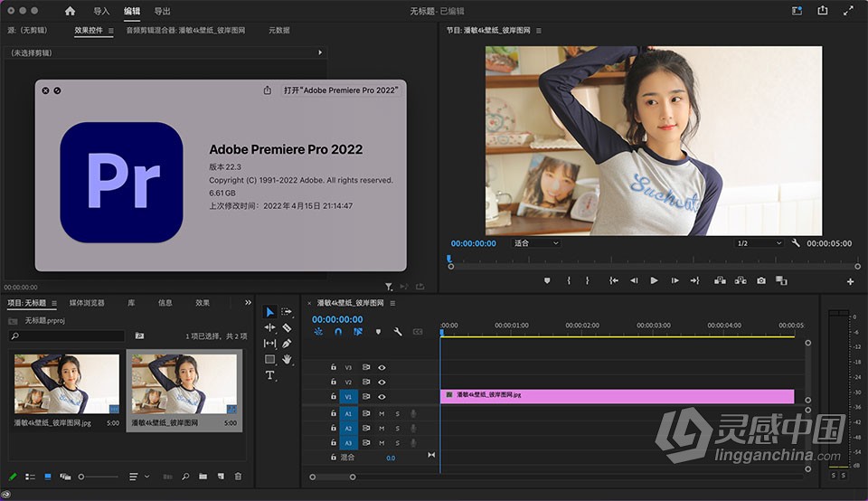
Task: Switch project panel to list view
Action: click(x=30, y=476)
